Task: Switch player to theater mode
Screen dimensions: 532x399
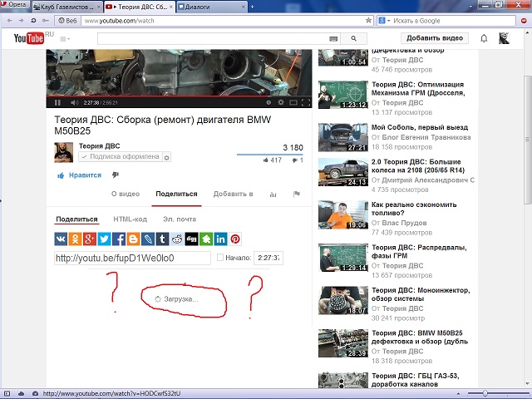Action: tap(293, 102)
